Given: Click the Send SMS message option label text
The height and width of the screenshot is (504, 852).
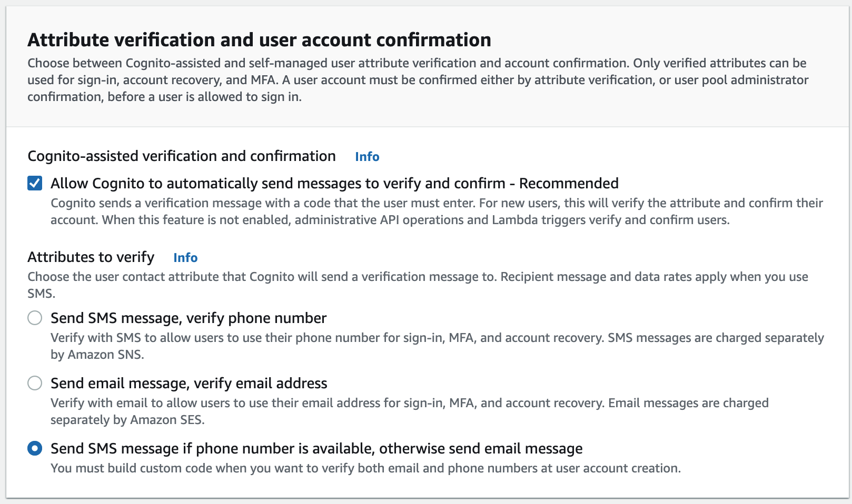Looking at the screenshot, I should pos(188,318).
